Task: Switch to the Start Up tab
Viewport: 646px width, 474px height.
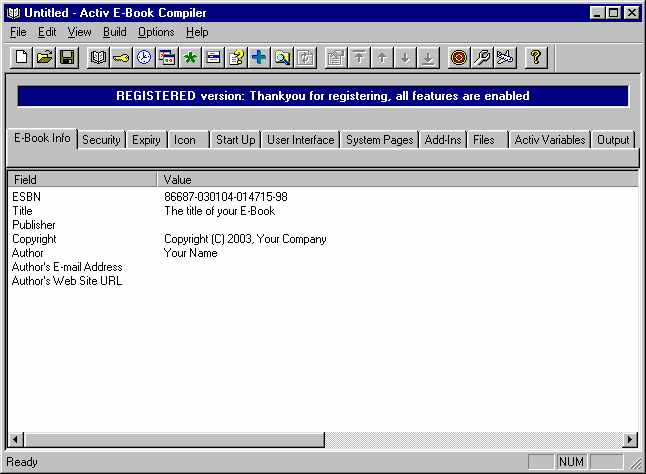Action: (x=236, y=140)
